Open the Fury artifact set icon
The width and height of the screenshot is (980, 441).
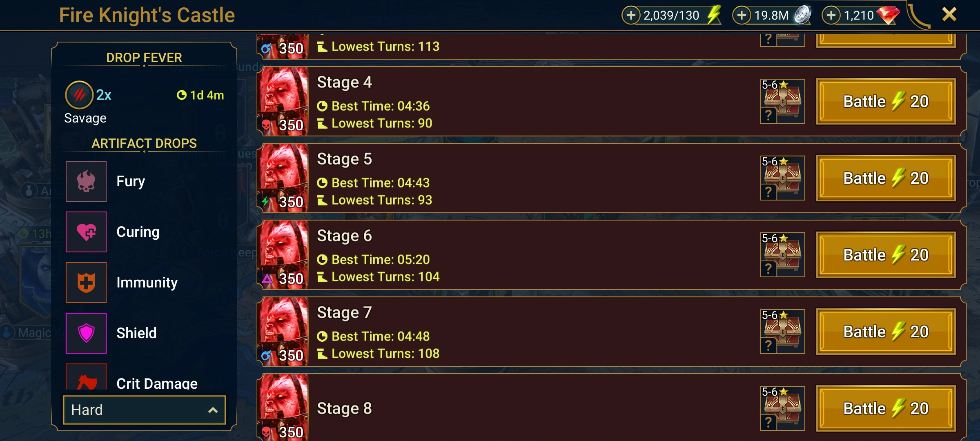86,181
